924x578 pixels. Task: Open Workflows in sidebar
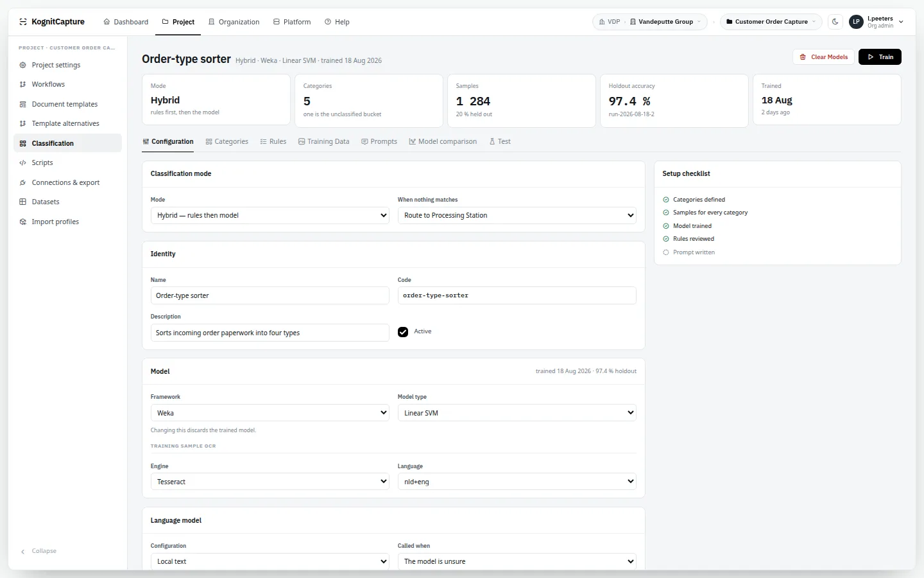[67, 84]
